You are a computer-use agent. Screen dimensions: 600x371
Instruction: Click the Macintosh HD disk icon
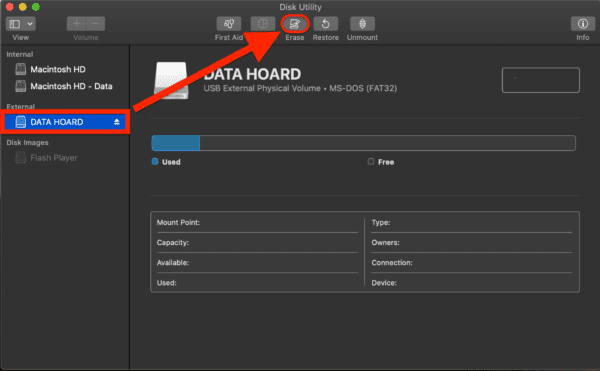[21, 69]
